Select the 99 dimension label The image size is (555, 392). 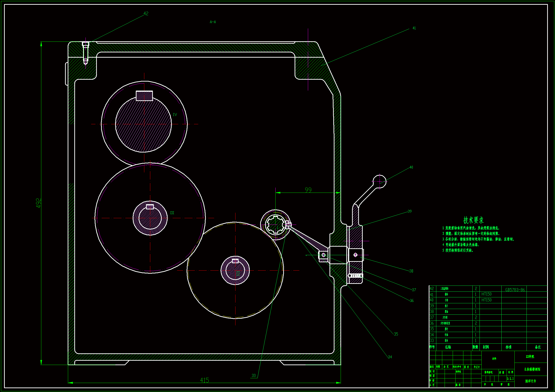pos(308,190)
